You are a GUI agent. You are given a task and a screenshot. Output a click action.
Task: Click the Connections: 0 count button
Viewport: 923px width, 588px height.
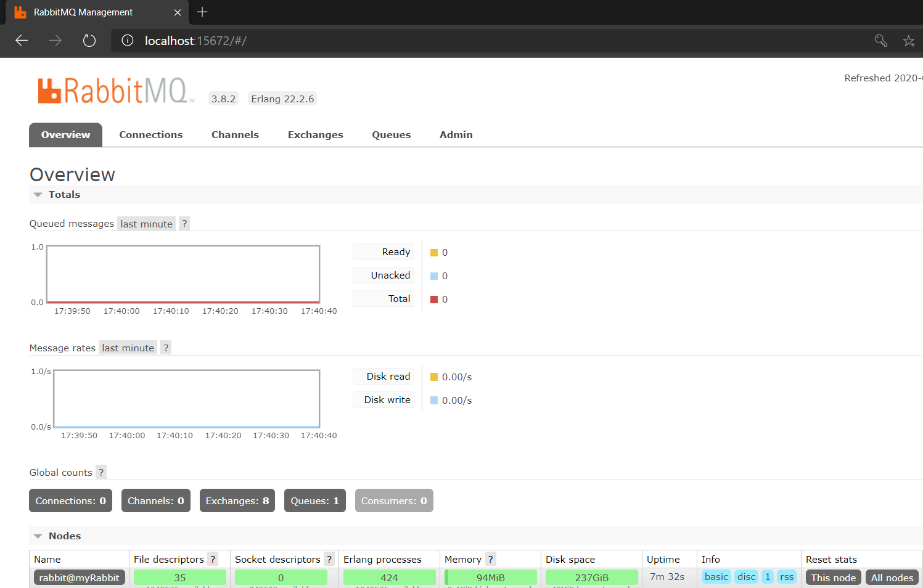[x=71, y=500]
